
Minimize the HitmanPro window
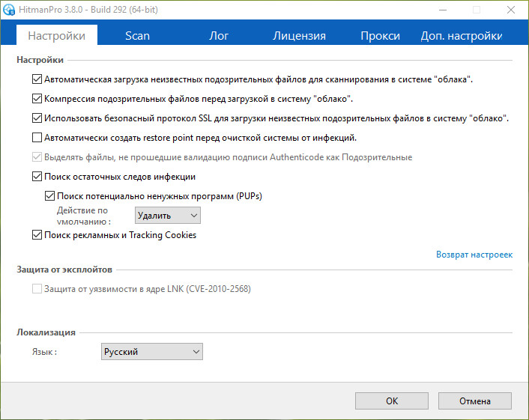[443, 10]
